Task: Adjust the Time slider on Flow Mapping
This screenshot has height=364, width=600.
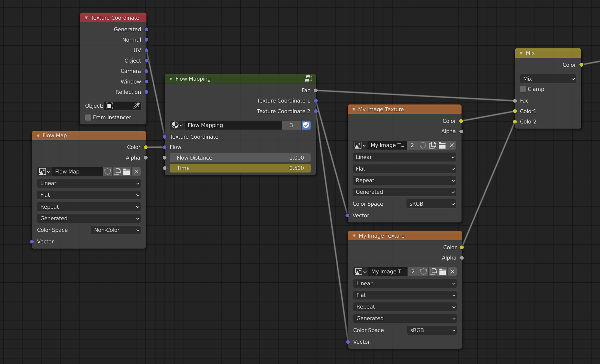Action: pos(240,168)
